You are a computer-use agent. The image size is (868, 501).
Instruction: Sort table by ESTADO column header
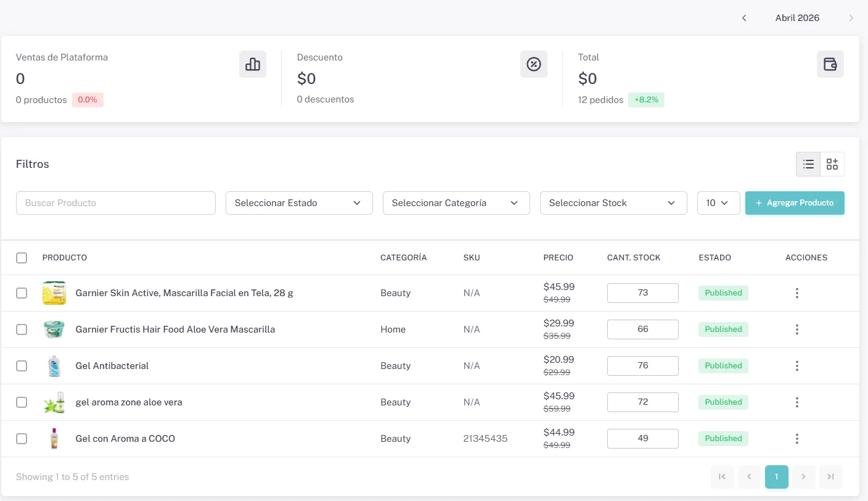(715, 258)
